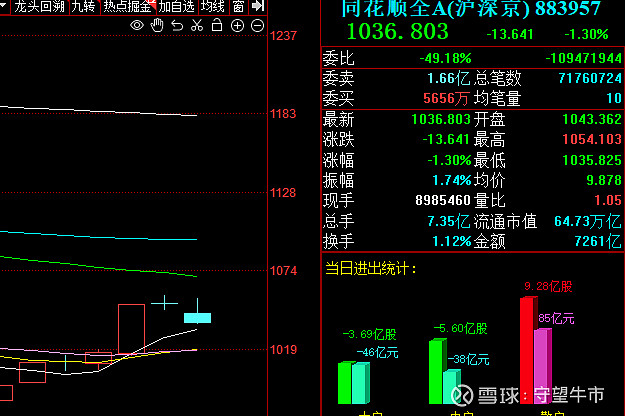
Task: Click the 1128 price axis label
Action: click(283, 193)
